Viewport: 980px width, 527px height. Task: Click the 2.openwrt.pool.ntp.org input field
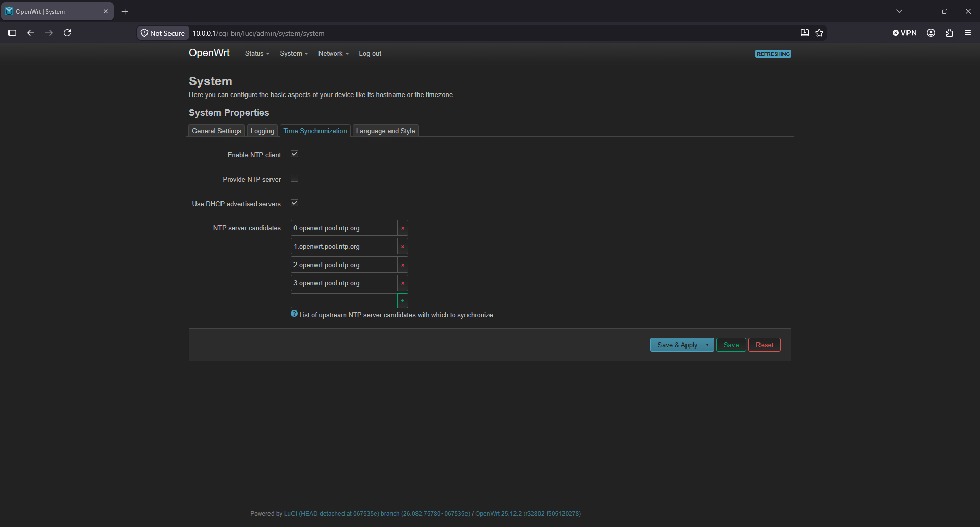tap(344, 265)
